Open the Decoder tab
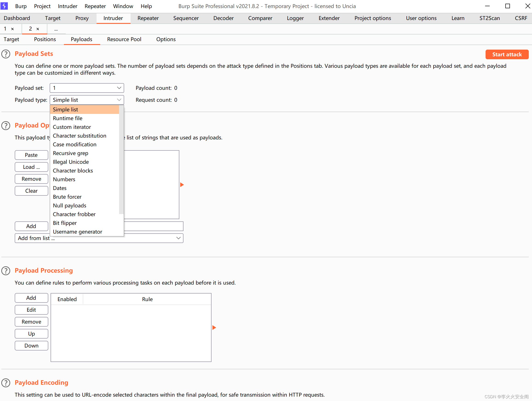532x401 pixels. pyautogui.click(x=223, y=18)
